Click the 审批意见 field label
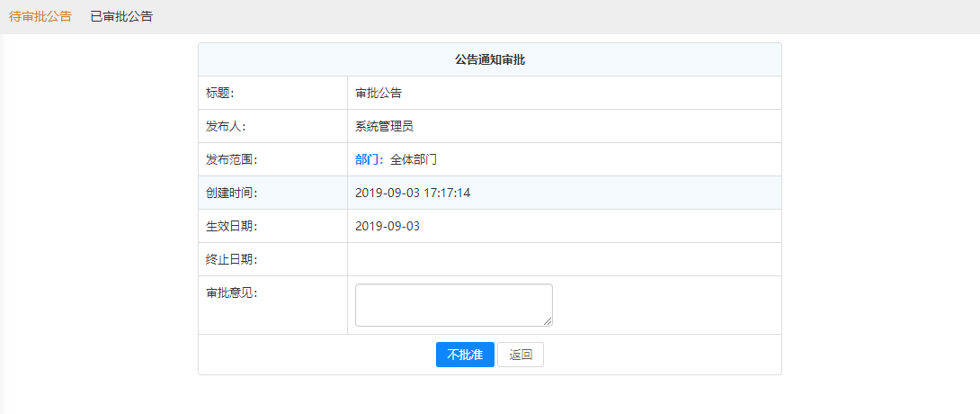This screenshot has width=980, height=414. (232, 292)
